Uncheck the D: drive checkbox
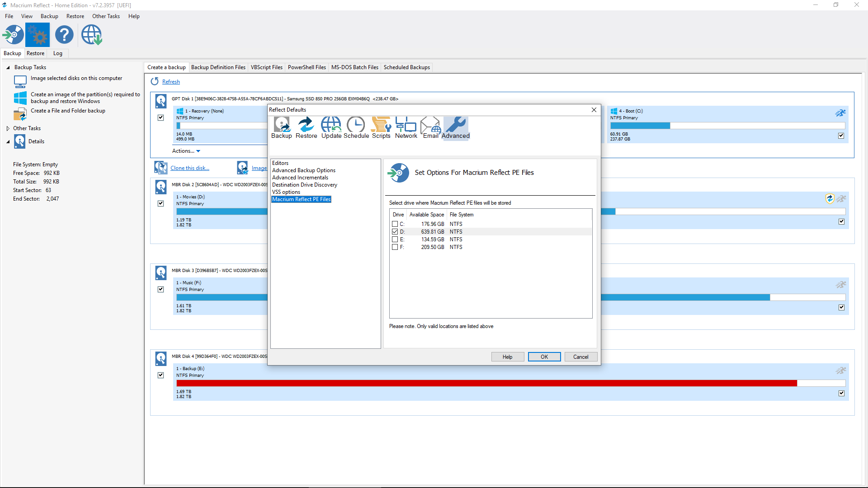Screen dimensions: 868x488 coord(395,232)
